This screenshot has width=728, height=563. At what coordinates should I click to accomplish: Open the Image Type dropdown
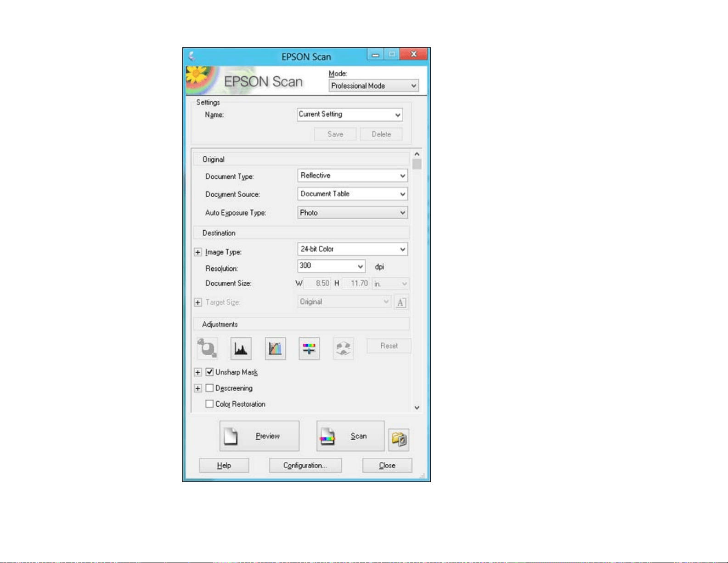coord(352,249)
